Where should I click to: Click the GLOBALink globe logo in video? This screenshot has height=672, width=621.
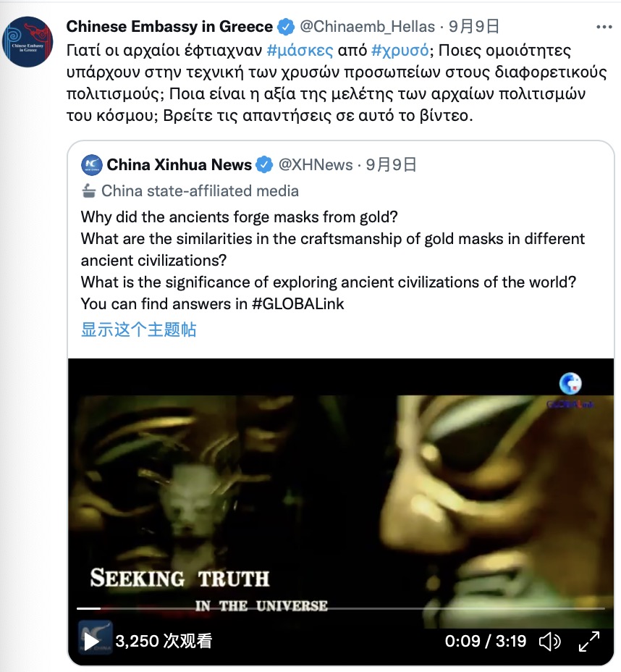[570, 384]
